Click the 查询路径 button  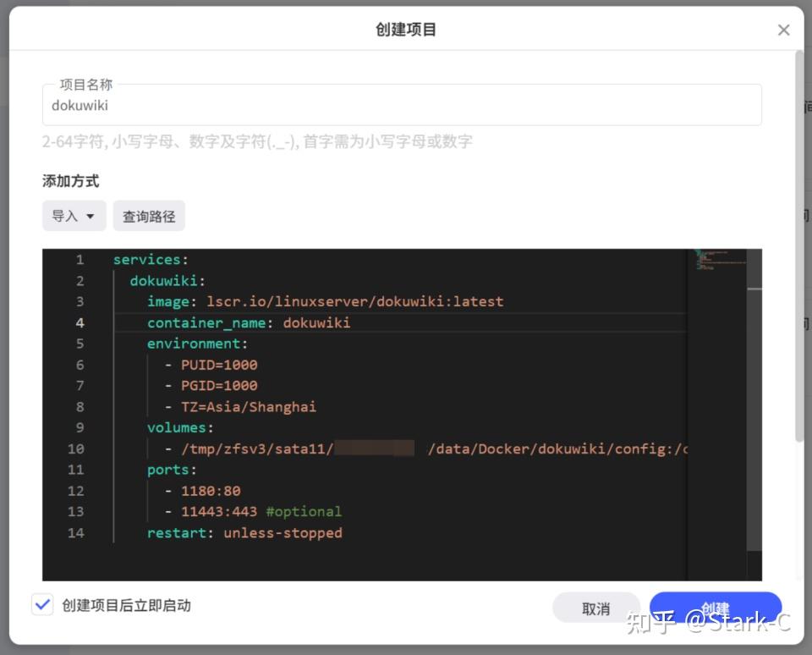point(149,216)
